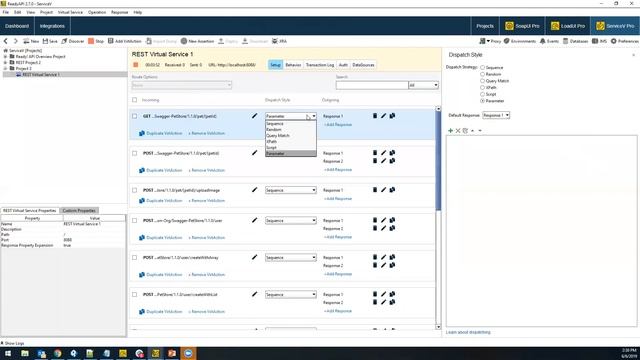The image size is (640, 360).
Task: Edit Response 1 of GET pet/{petId}
Action: tap(383, 116)
